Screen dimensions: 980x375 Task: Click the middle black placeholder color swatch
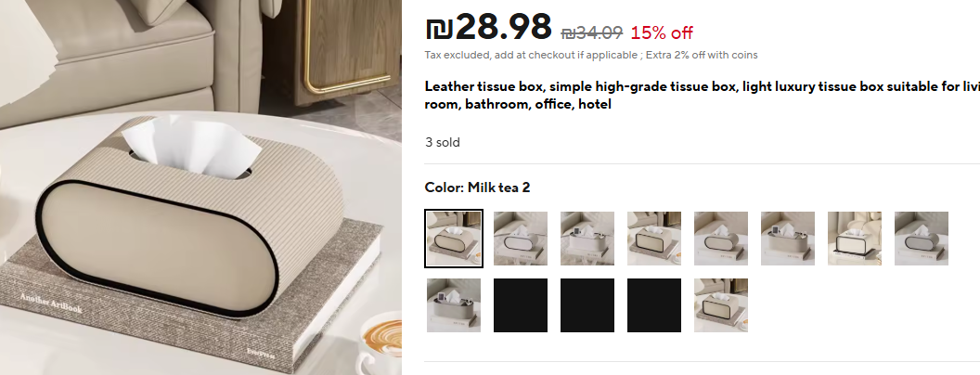(x=587, y=305)
